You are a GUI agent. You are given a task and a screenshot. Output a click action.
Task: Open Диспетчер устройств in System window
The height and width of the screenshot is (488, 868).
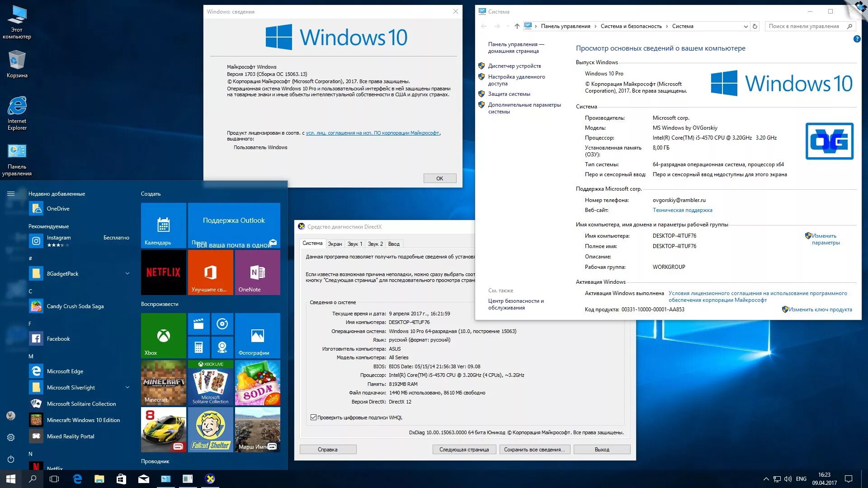pyautogui.click(x=514, y=66)
